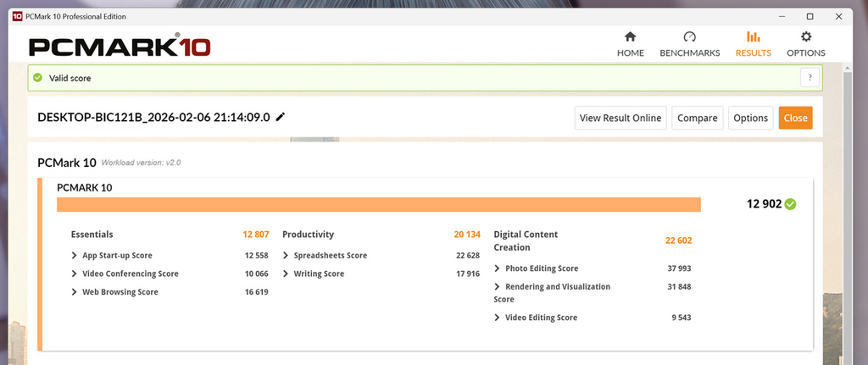Click the 10 066 Video Conferencing value
This screenshot has height=365, width=868.
[256, 274]
